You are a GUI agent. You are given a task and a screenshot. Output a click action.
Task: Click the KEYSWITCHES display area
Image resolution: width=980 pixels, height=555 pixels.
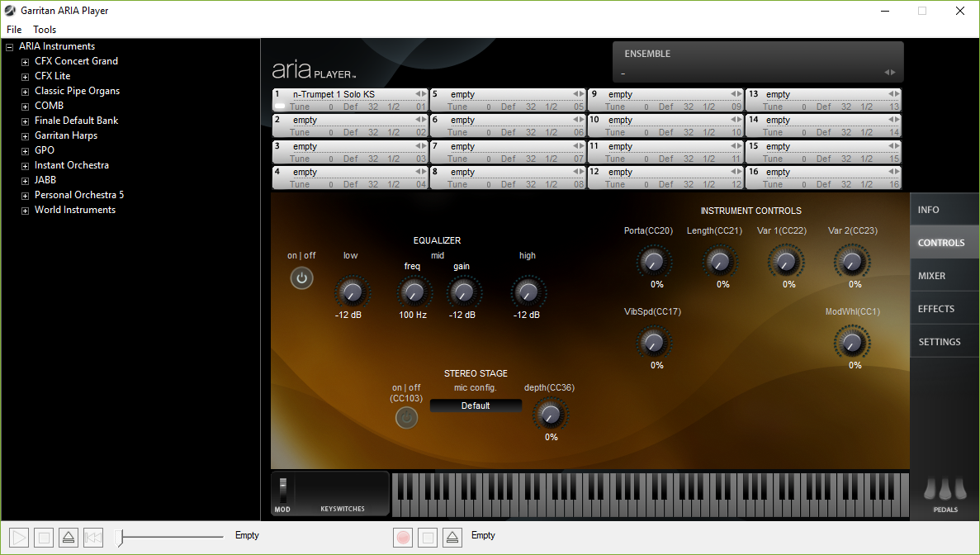pos(343,493)
